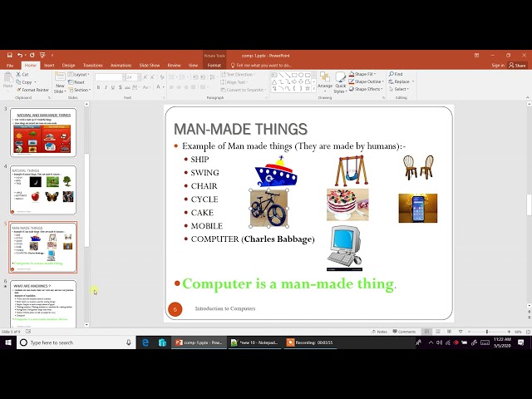Image resolution: width=532 pixels, height=399 pixels.
Task: Align text right
Action: 186,87
